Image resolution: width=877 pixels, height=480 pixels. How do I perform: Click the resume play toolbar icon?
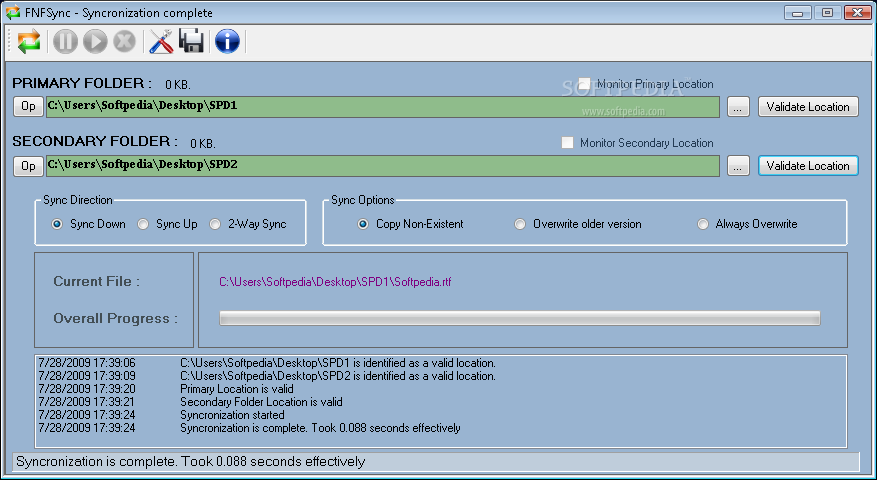[95, 42]
